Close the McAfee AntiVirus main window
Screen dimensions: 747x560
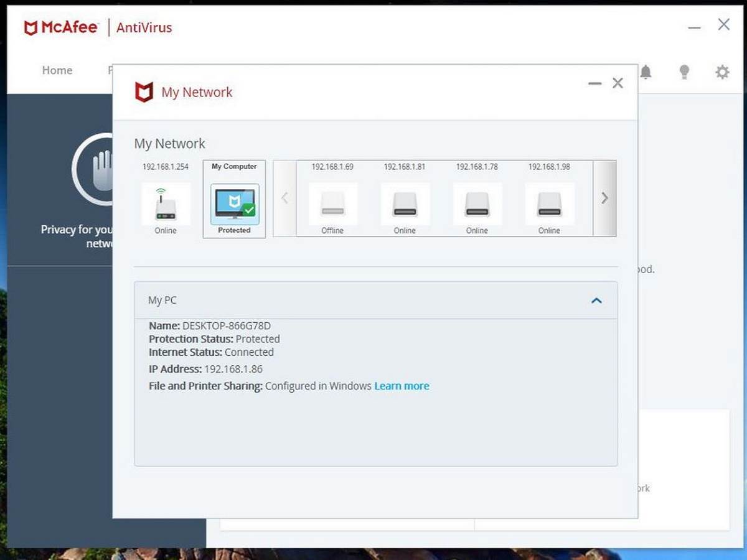click(x=724, y=25)
